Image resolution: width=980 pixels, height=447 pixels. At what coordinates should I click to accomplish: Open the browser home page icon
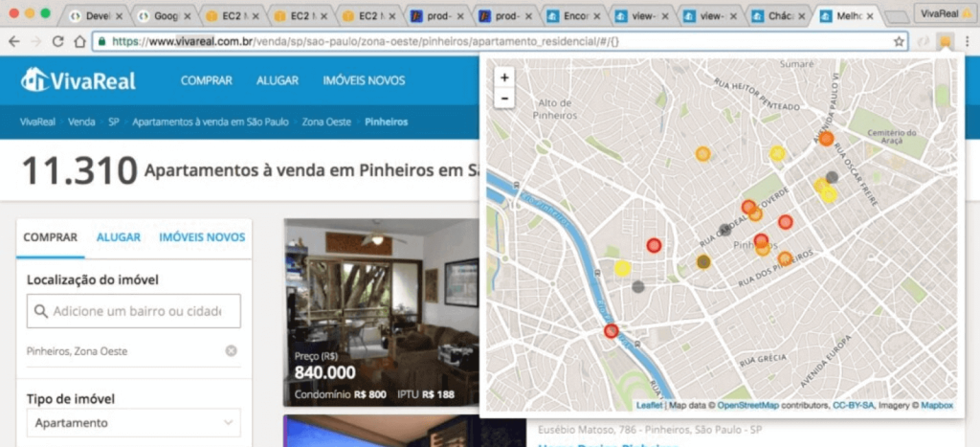79,41
